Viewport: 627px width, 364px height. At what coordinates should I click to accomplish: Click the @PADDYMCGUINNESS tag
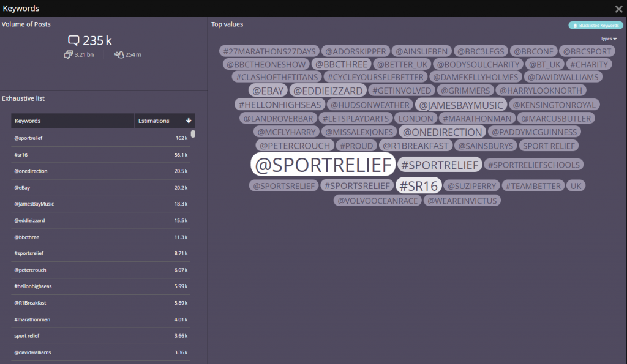point(534,132)
